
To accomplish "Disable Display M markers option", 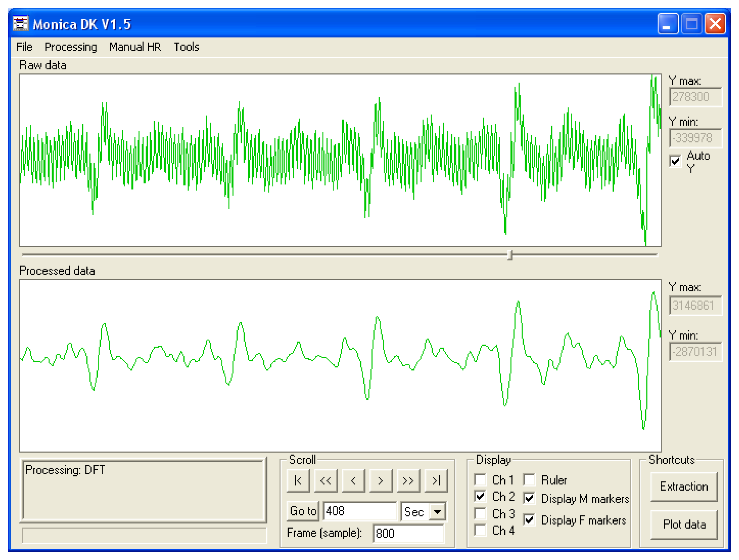I will 529,498.
